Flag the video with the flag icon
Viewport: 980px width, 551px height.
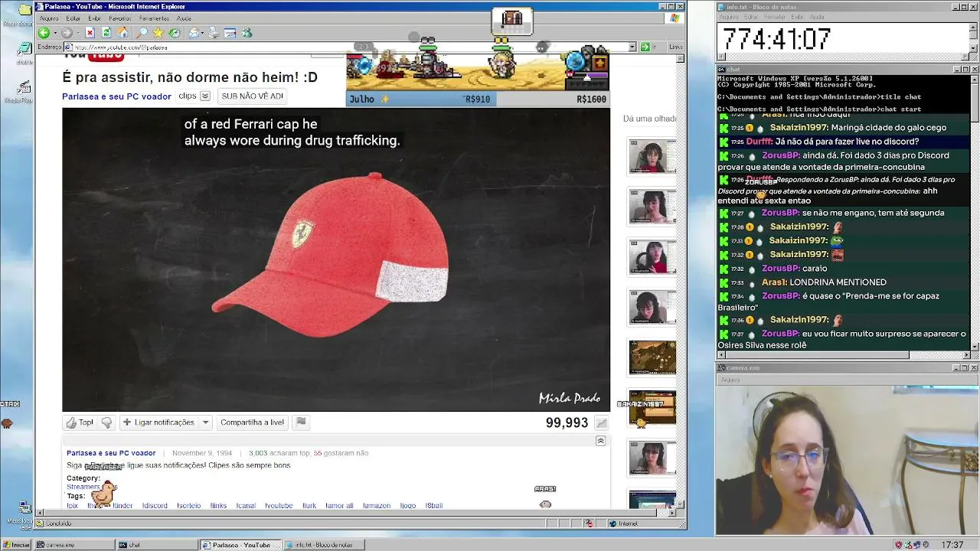click(x=301, y=422)
